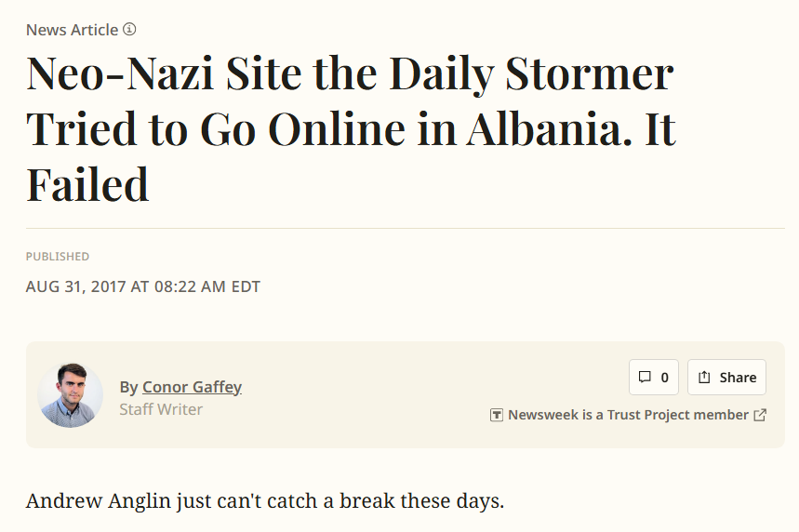Image resolution: width=799 pixels, height=532 pixels.
Task: Click the word "Failed" in the headline
Action: pyautogui.click(x=87, y=183)
